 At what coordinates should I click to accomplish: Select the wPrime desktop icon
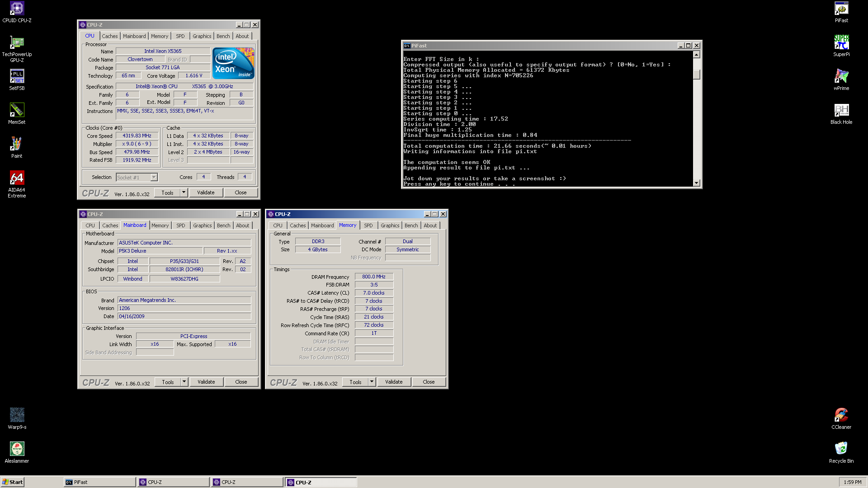coord(841,80)
